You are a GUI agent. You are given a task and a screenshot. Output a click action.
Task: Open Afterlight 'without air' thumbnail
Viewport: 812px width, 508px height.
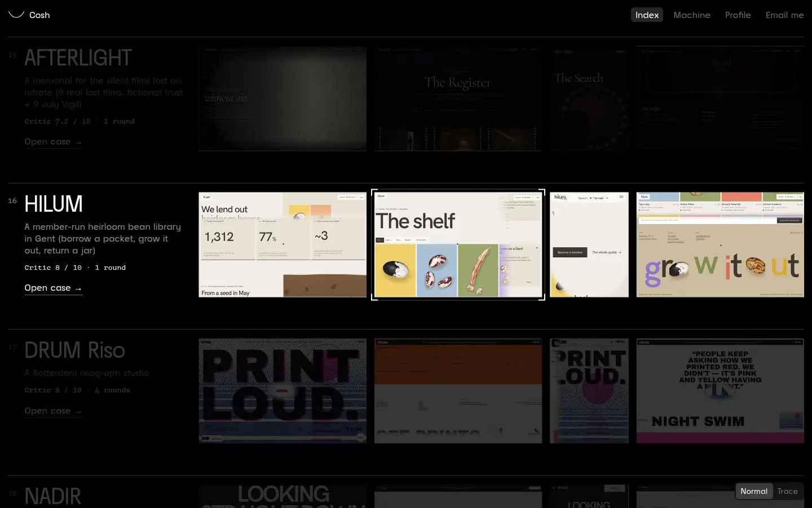(x=283, y=99)
